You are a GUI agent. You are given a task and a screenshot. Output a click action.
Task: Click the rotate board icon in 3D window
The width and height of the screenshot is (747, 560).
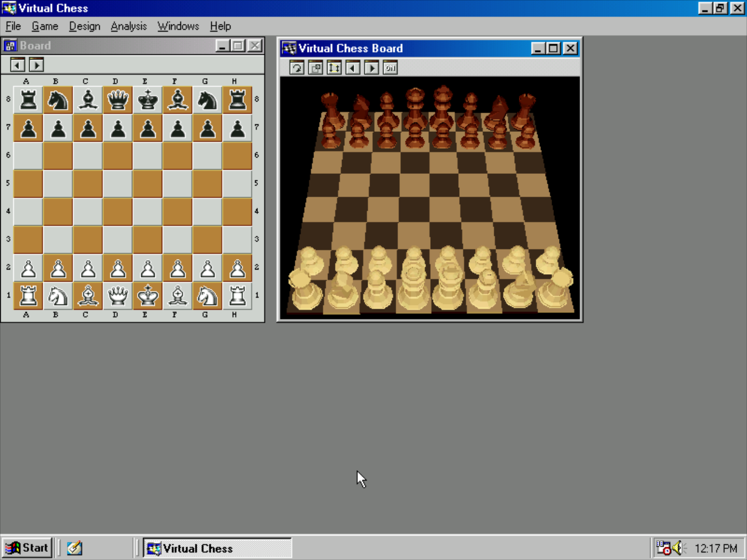296,68
